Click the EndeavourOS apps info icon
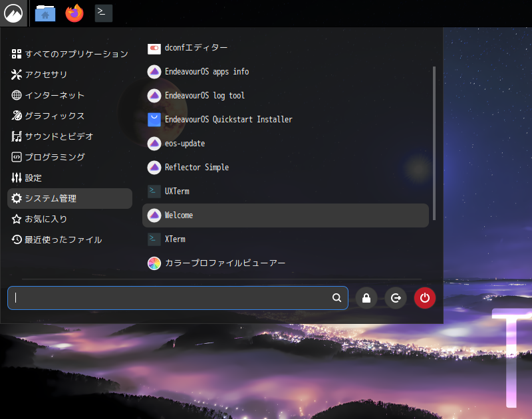This screenshot has height=419, width=532. (x=154, y=72)
